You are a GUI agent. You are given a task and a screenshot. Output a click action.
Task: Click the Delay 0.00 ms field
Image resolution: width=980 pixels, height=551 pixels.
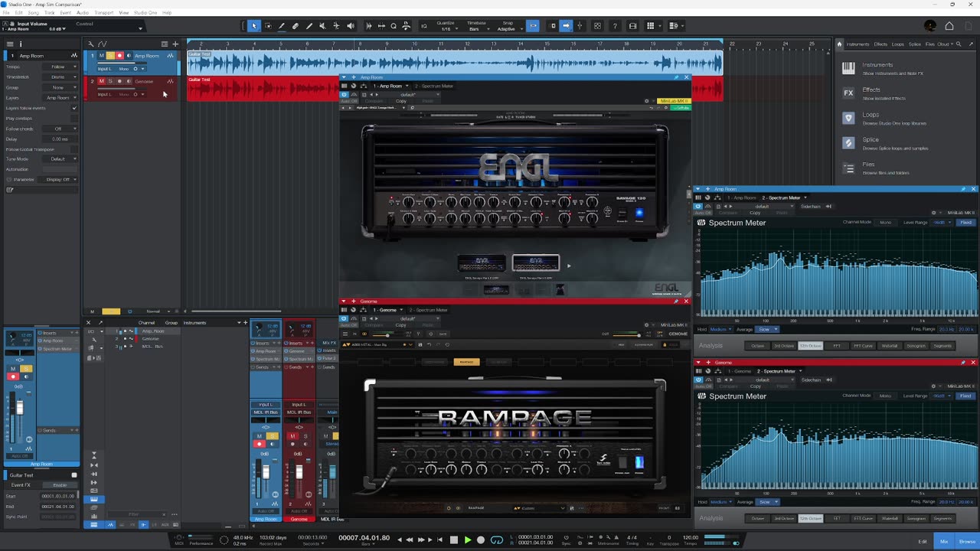60,139
